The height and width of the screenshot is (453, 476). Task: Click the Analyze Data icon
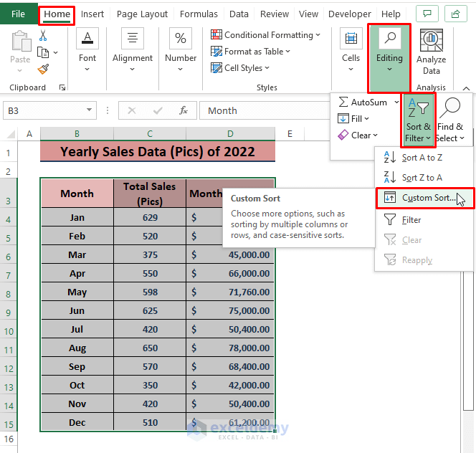(432, 40)
